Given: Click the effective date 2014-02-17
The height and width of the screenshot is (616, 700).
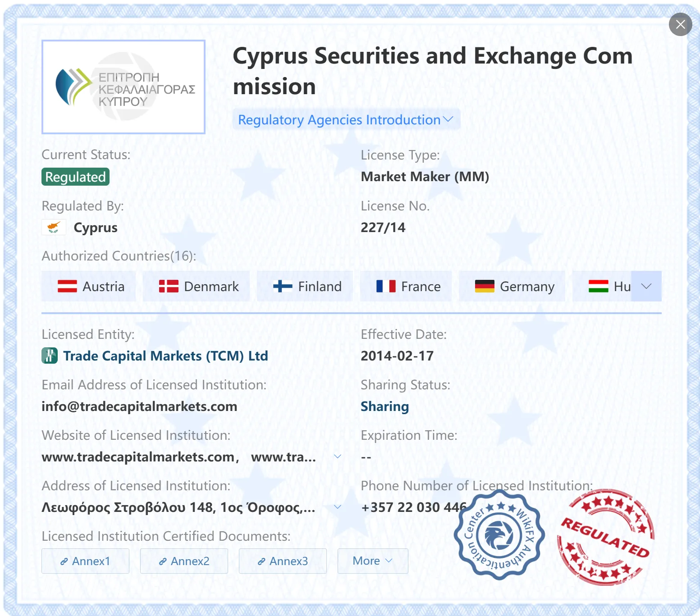Looking at the screenshot, I should [x=397, y=356].
